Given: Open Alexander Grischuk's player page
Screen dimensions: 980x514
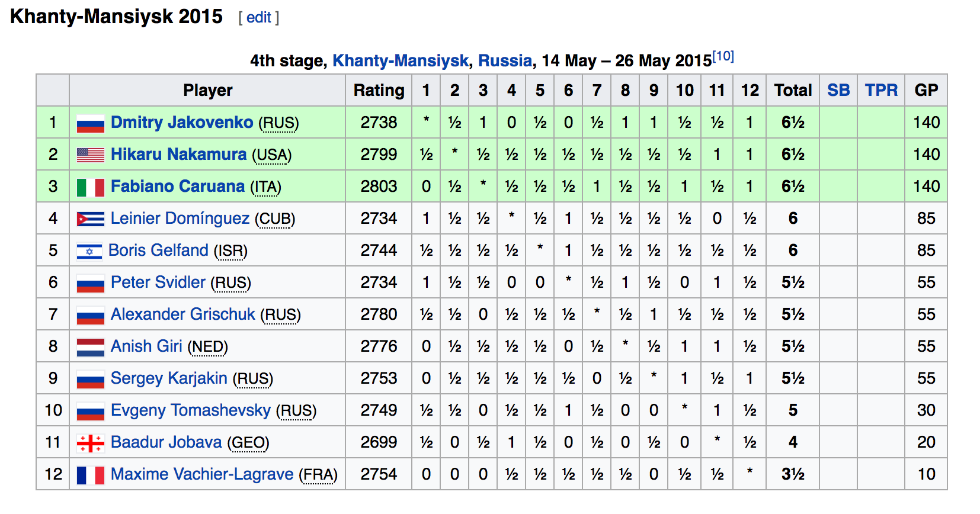Looking at the screenshot, I should (182, 314).
